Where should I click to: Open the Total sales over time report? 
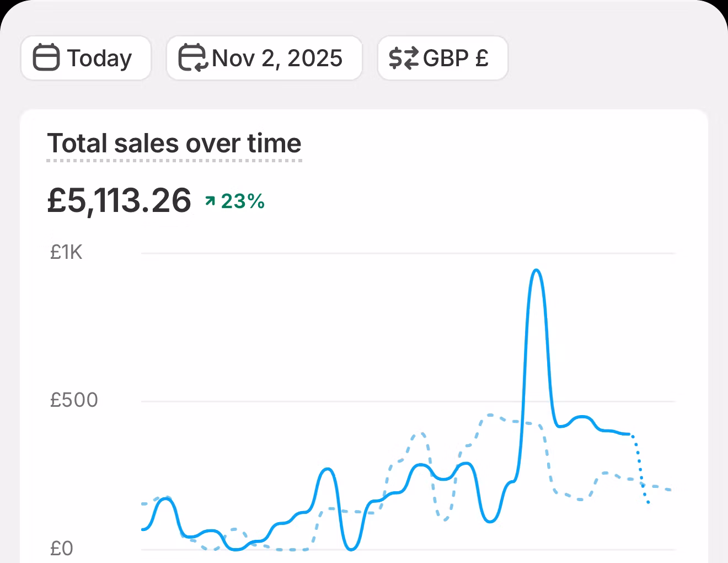(174, 144)
